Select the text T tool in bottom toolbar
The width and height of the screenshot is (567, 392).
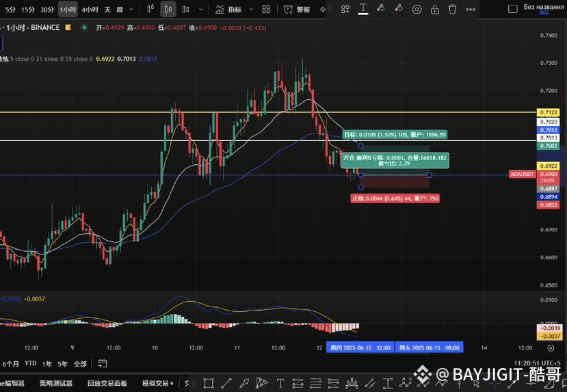pyautogui.click(x=280, y=383)
